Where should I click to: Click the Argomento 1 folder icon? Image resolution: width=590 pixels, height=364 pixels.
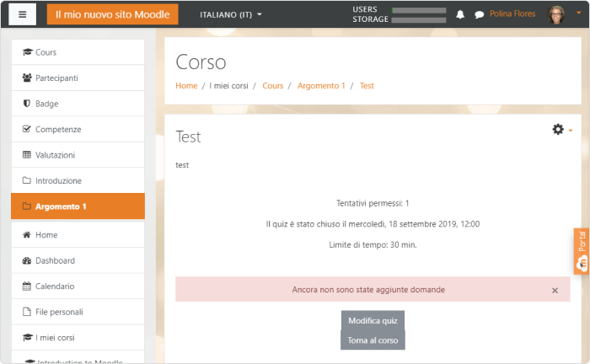[x=27, y=206]
